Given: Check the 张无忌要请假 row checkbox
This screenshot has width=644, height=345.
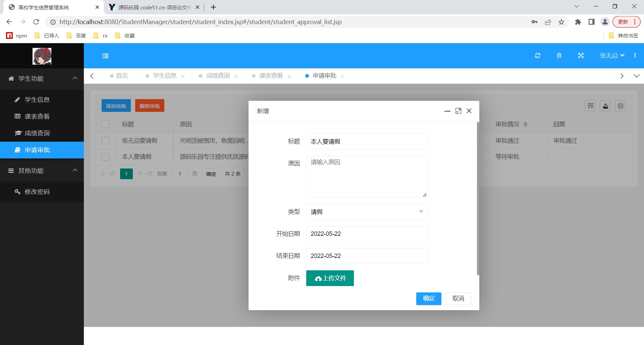Looking at the screenshot, I should (x=105, y=141).
